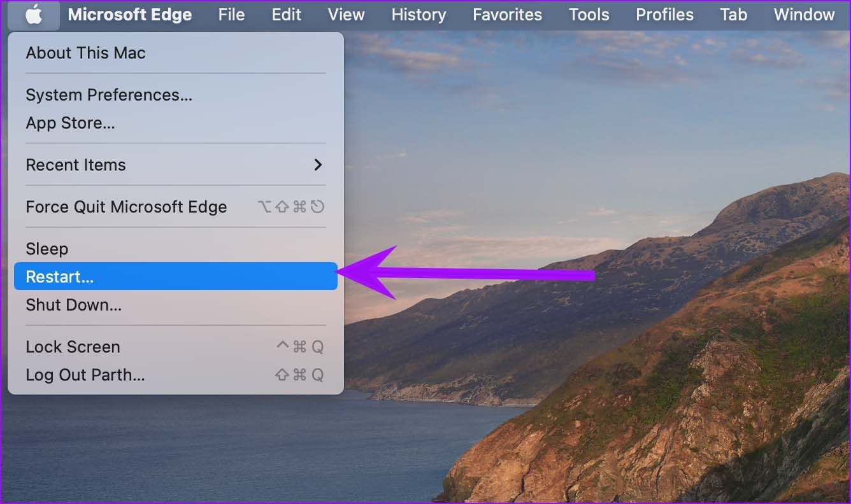The height and width of the screenshot is (504, 851).
Task: Open the Tools menu
Action: coord(589,15)
